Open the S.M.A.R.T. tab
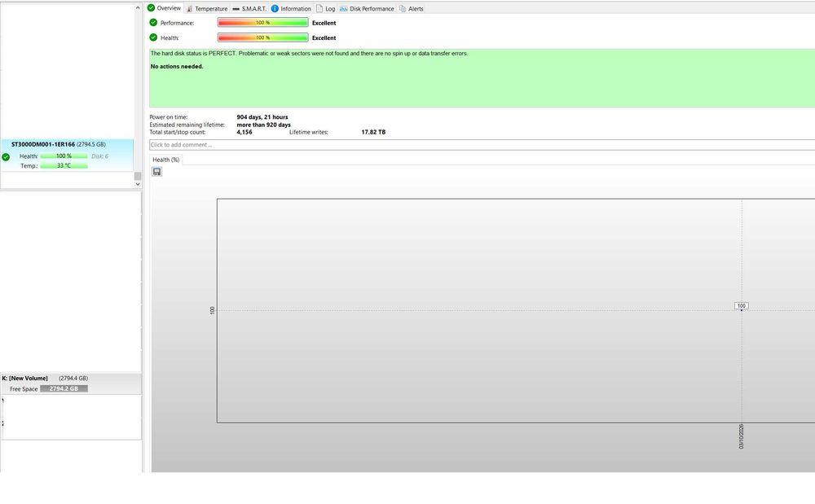The image size is (815, 504). [x=249, y=9]
